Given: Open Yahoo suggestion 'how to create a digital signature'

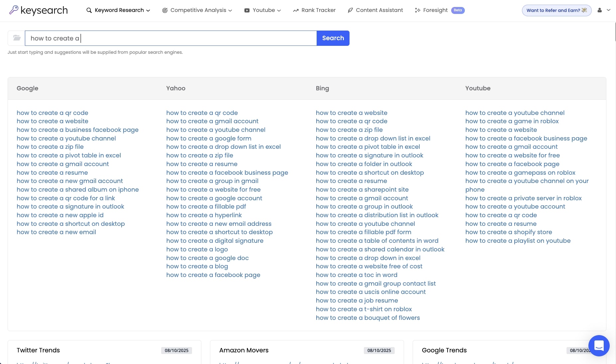Looking at the screenshot, I should point(215,241).
